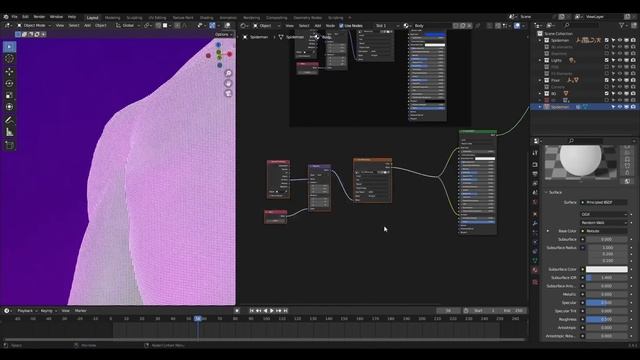
Task: Click properties panel search field
Action: point(585,141)
